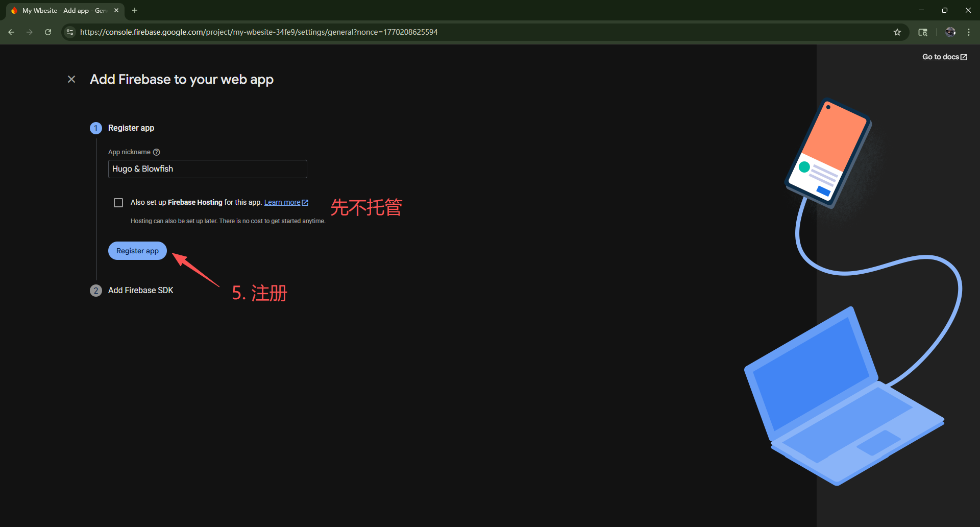The image size is (980, 527).
Task: Bookmark this page with the star icon
Action: tap(897, 32)
